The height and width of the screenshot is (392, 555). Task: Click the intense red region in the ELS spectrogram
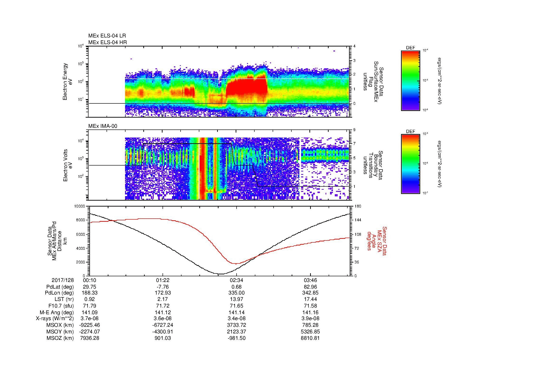pyautogui.click(x=247, y=87)
